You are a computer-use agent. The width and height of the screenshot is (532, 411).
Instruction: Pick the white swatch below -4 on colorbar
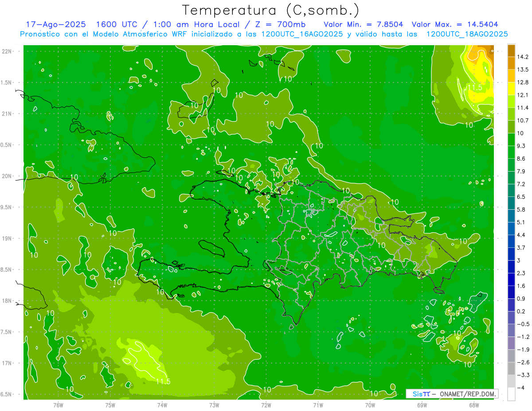point(511,394)
